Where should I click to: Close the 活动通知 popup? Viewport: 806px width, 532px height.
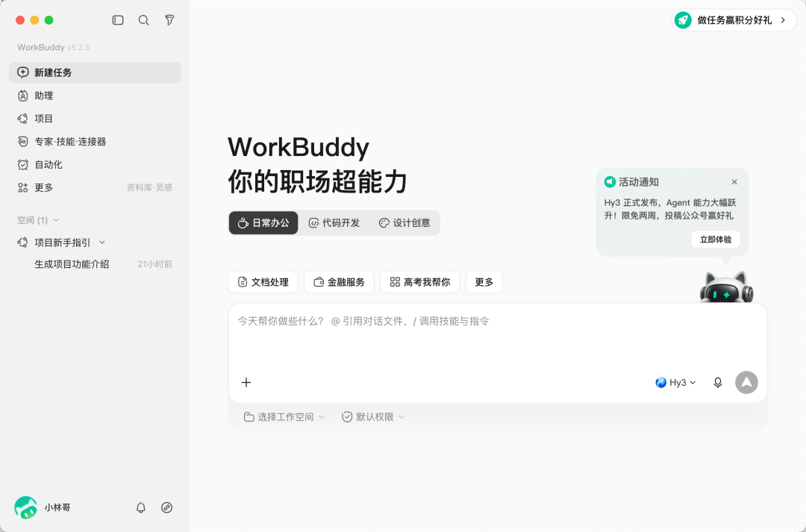tap(734, 182)
